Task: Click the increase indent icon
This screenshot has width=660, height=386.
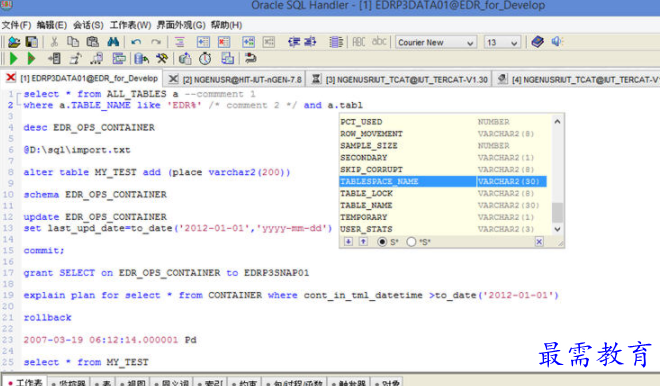Action: (x=310, y=42)
